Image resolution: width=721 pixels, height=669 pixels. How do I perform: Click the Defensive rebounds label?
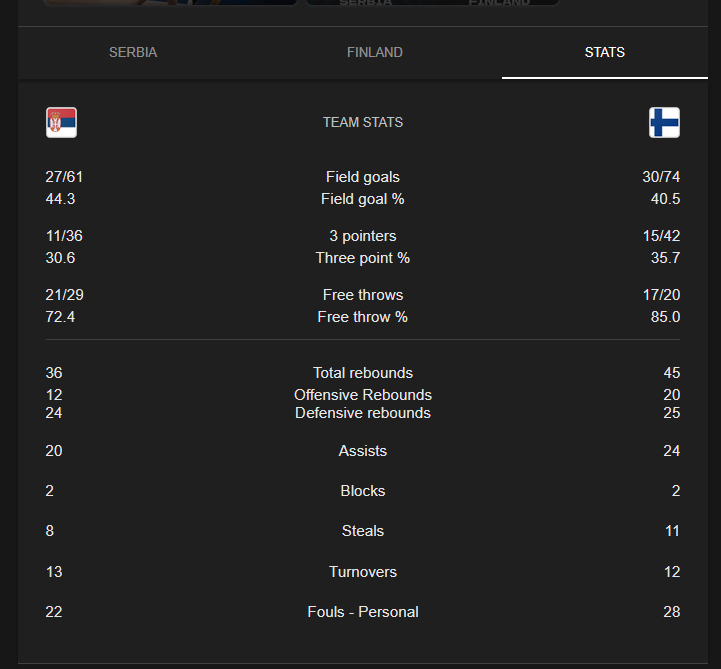coord(363,412)
